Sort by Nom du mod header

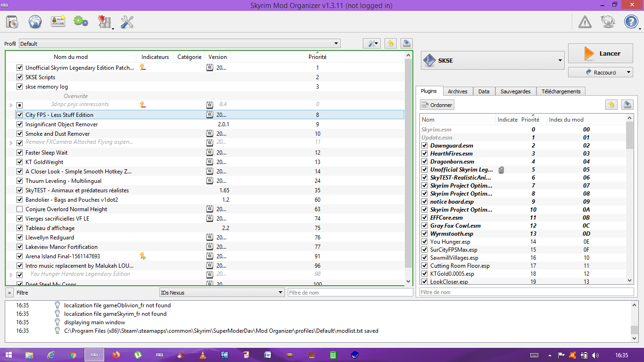click(x=71, y=57)
